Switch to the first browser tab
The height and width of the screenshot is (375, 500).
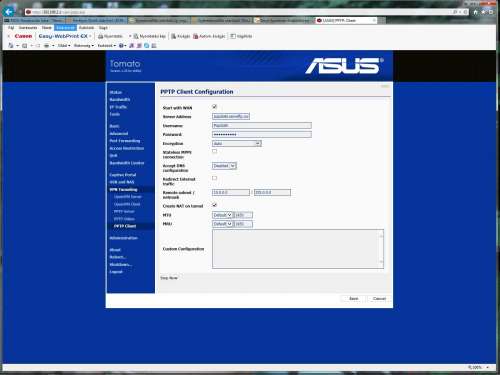34,20
